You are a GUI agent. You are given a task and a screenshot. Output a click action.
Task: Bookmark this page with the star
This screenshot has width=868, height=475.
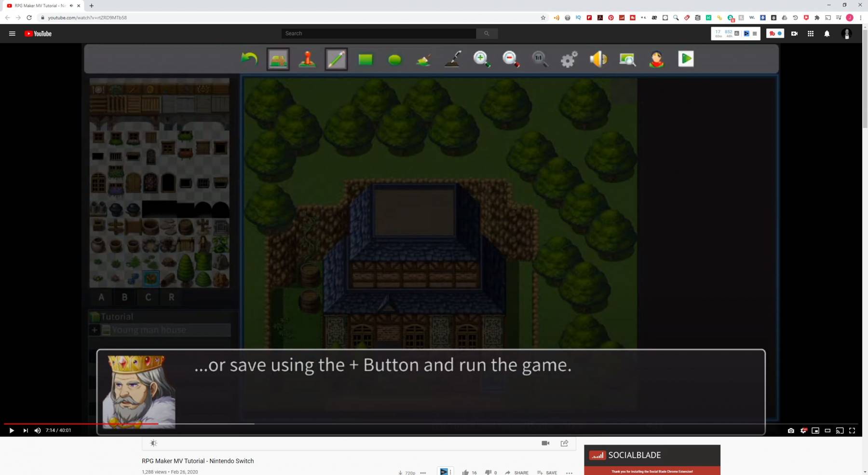[543, 17]
